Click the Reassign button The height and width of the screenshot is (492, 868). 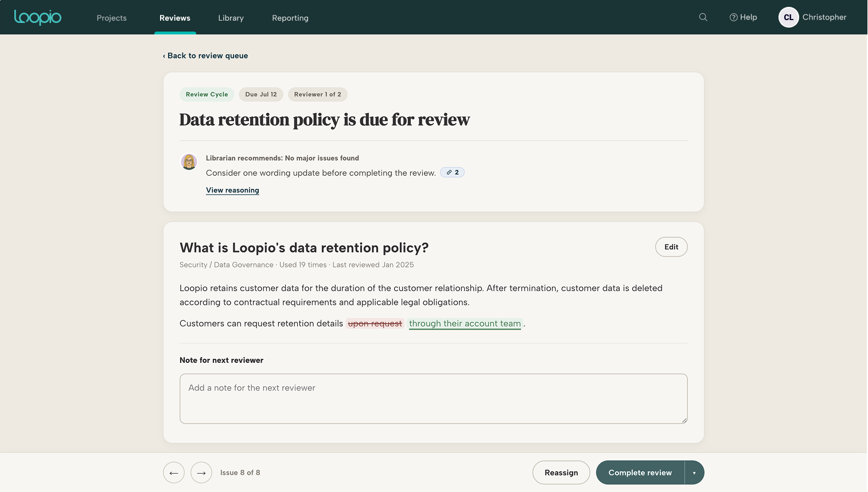tap(561, 472)
